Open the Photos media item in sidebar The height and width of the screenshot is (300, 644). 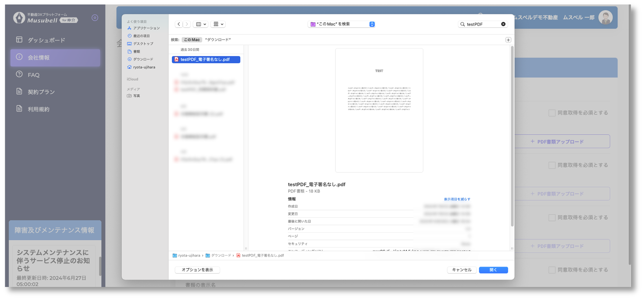[136, 96]
